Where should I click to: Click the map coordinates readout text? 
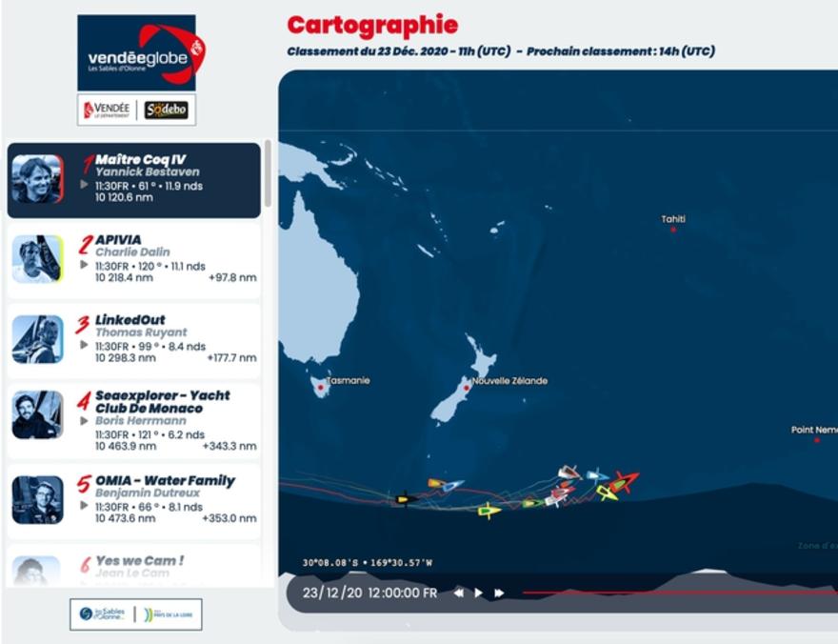[368, 562]
